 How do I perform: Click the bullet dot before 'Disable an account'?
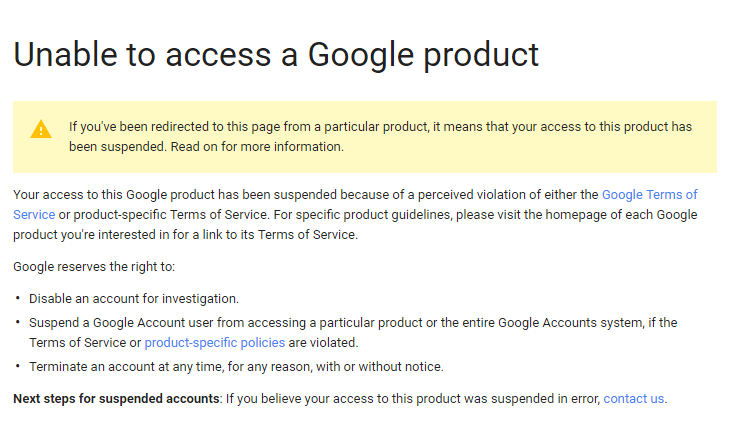(18, 298)
